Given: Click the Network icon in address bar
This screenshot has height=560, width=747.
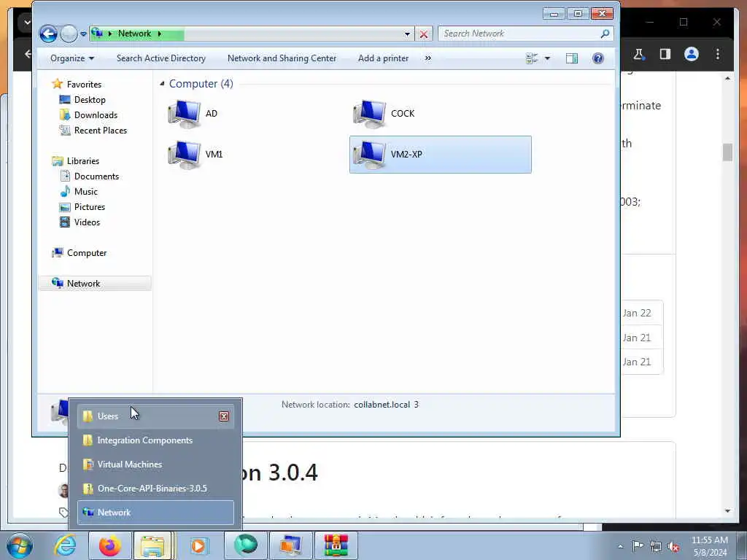Looking at the screenshot, I should 97,34.
